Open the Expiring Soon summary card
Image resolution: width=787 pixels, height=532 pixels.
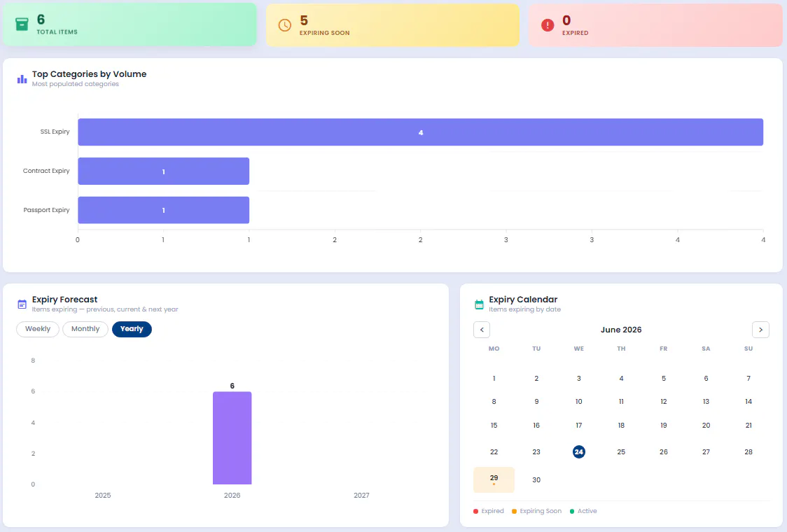[x=393, y=25]
